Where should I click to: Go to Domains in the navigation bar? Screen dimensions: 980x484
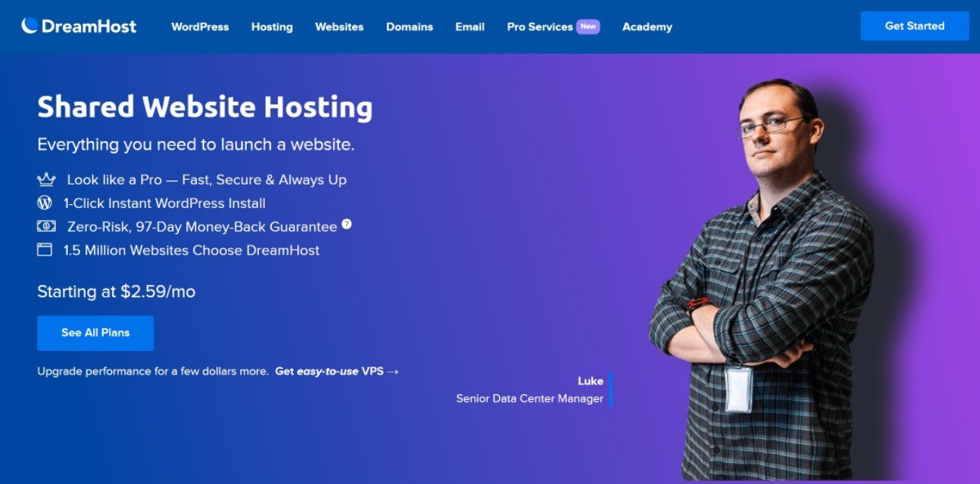(409, 27)
